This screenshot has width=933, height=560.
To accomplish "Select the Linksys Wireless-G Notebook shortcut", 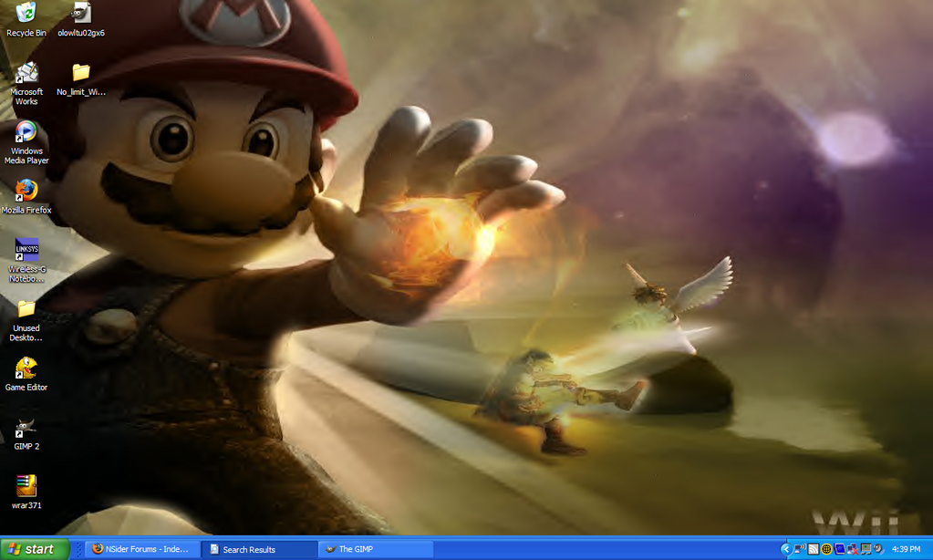I will click(26, 261).
